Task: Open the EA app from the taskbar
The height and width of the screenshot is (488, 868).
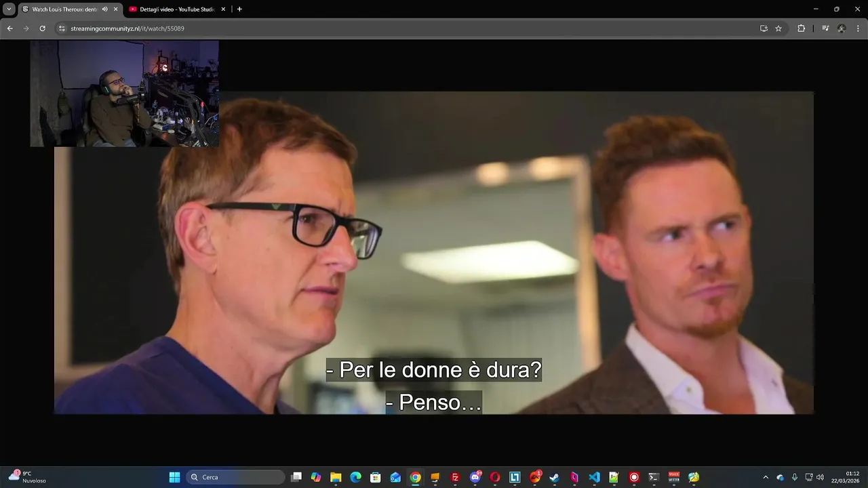Action: tap(535, 477)
